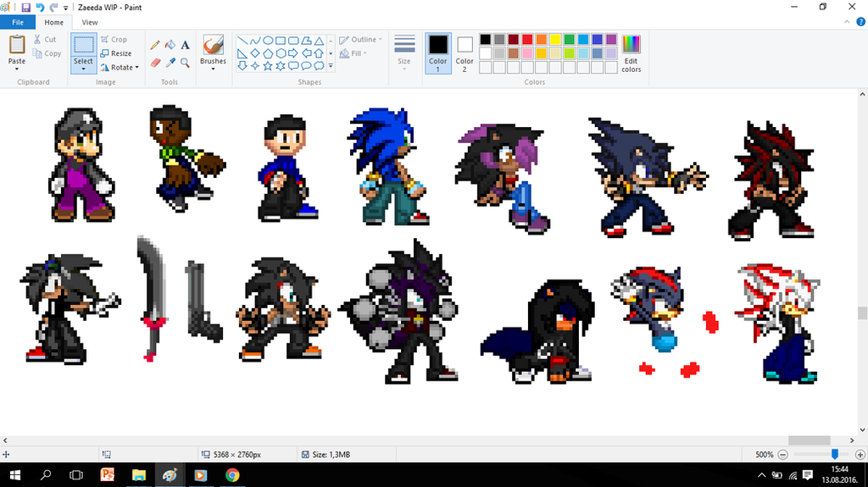
Task: Click the Crop button
Action: tap(114, 39)
